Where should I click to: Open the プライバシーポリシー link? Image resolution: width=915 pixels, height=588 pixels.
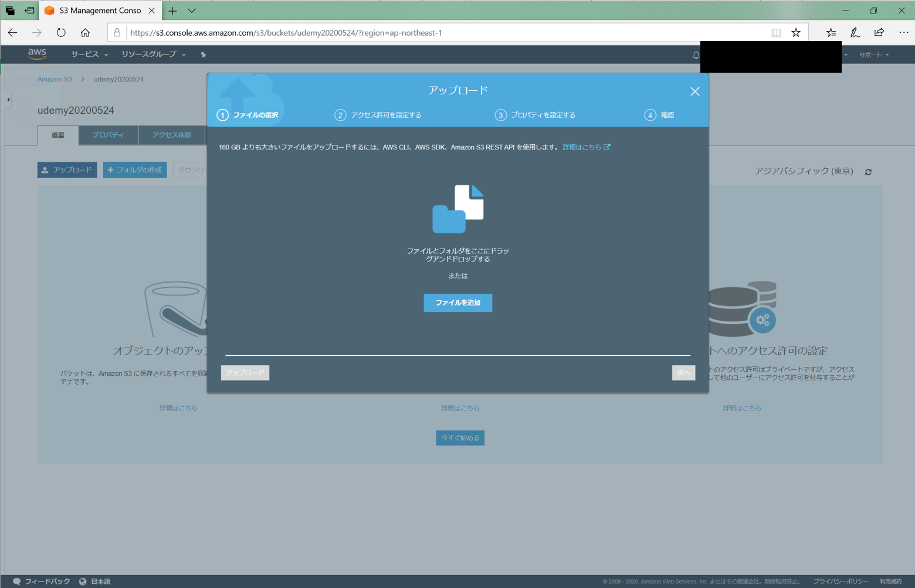(x=841, y=582)
